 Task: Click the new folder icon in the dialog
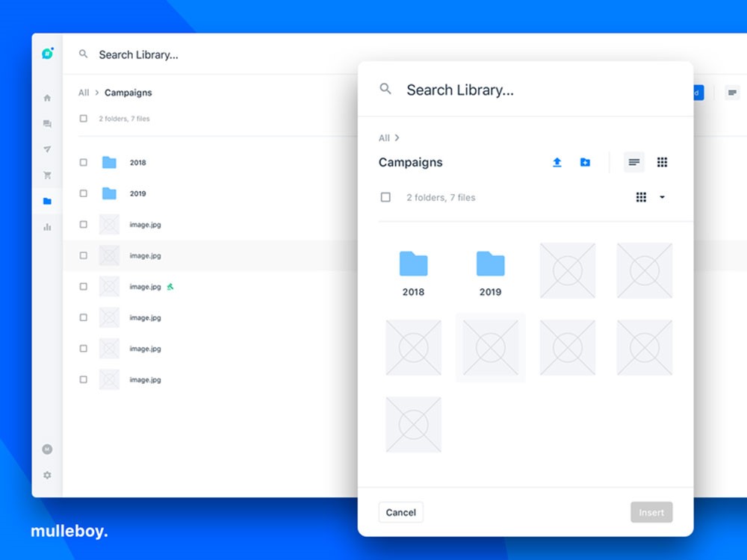[x=585, y=162]
